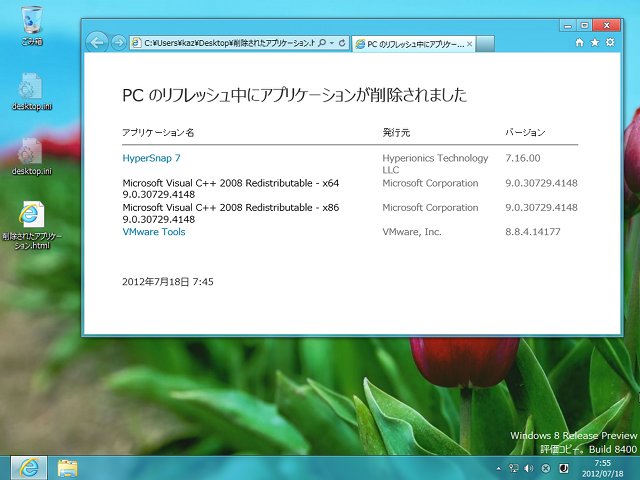Viewport: 640px width, 480px height.
Task: Click the アプリケーション名 column header
Action: click(x=158, y=132)
